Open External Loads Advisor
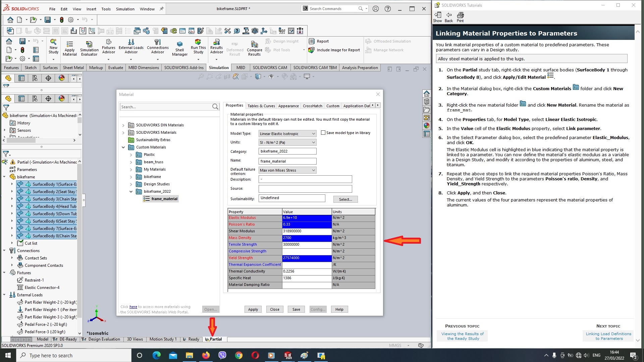644x362 pixels. [x=131, y=46]
